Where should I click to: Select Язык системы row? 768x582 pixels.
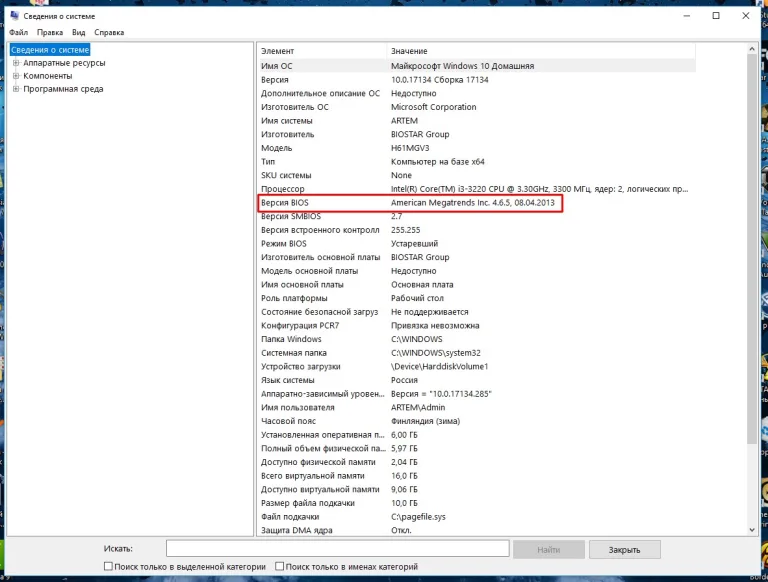pyautogui.click(x=476, y=380)
